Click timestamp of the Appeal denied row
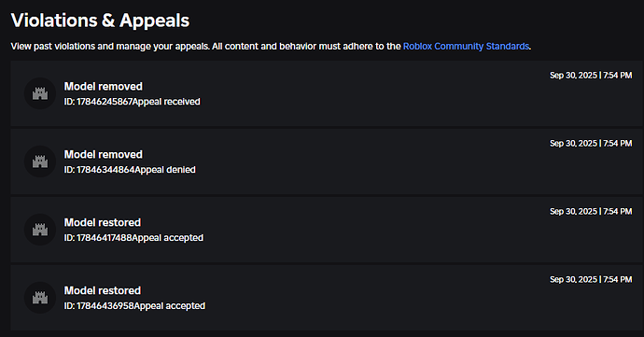This screenshot has width=644, height=337. (591, 144)
